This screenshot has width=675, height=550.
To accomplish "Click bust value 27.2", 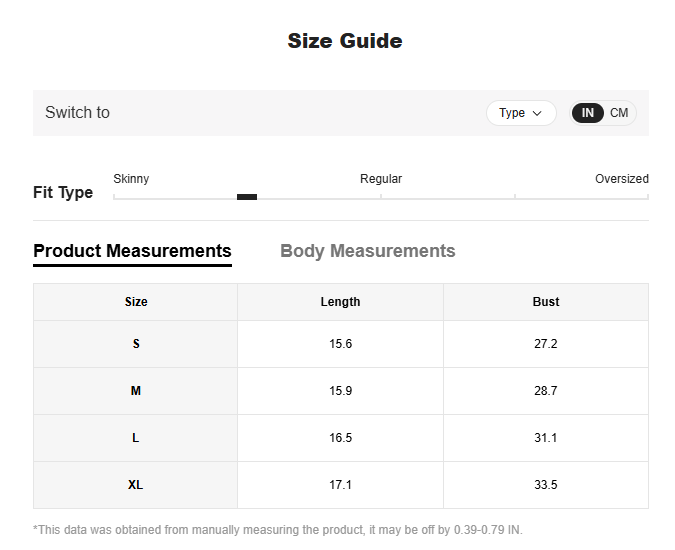I will coord(546,344).
